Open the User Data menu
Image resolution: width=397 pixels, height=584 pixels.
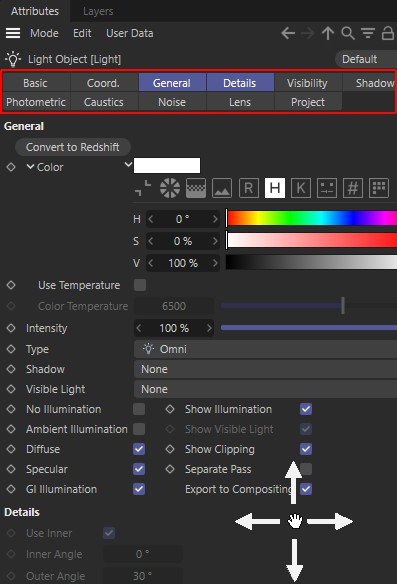pyautogui.click(x=130, y=33)
